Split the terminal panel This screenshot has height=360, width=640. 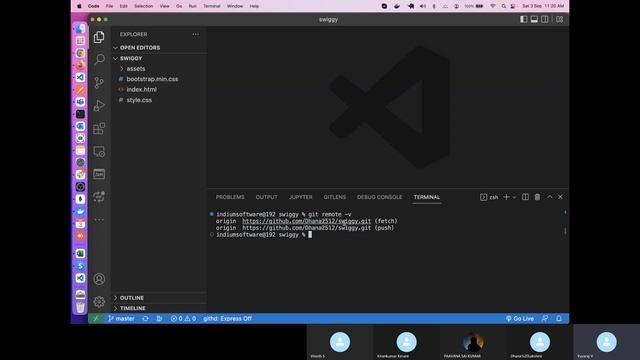[525, 197]
